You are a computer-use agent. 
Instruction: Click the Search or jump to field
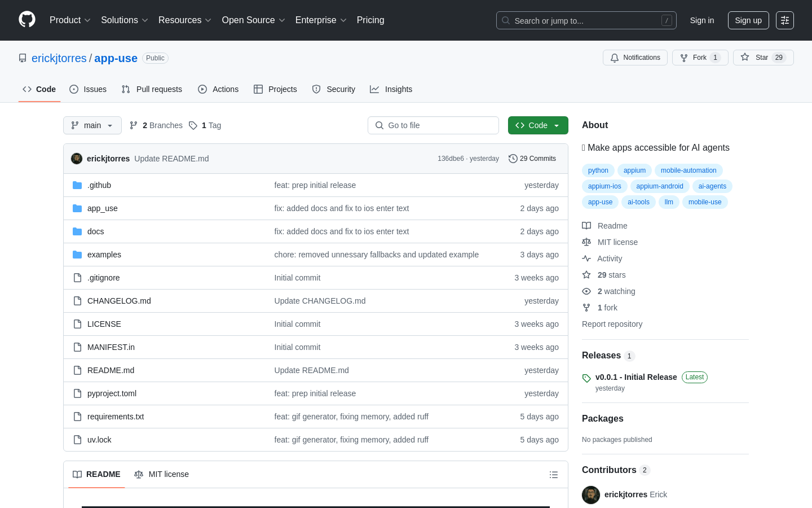(586, 20)
